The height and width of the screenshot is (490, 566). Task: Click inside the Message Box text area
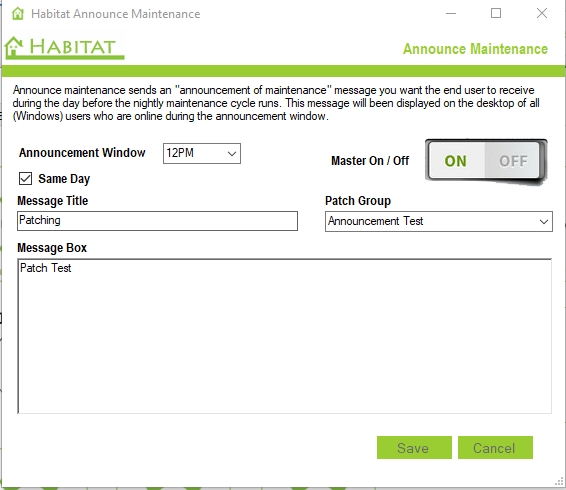click(x=284, y=336)
